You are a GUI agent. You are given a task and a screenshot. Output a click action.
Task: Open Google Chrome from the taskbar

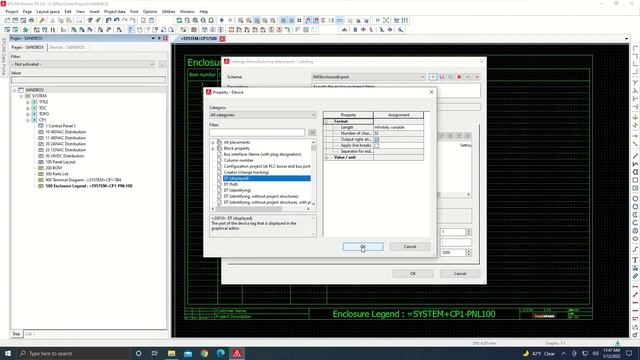pos(204,353)
